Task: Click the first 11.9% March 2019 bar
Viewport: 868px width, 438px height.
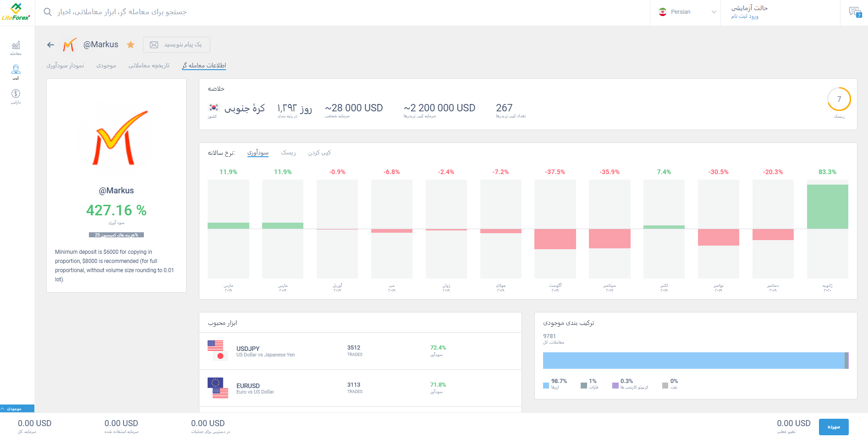Action: point(228,226)
